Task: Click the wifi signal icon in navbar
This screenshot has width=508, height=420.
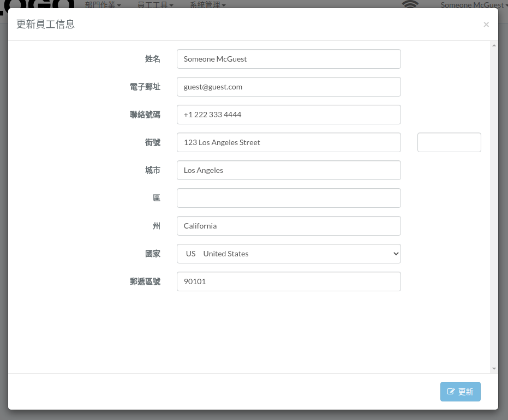Action: coord(410,4)
